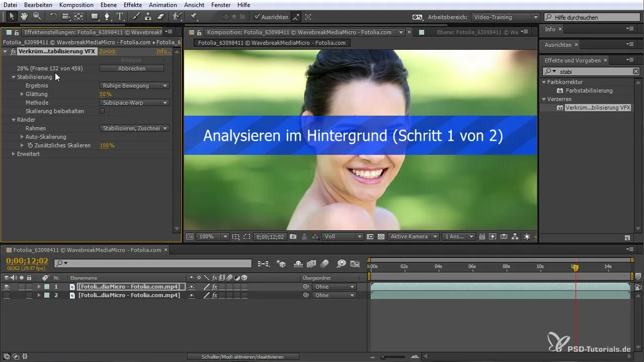Collapse the Stabilisierung section
644x362 pixels.
click(x=14, y=77)
